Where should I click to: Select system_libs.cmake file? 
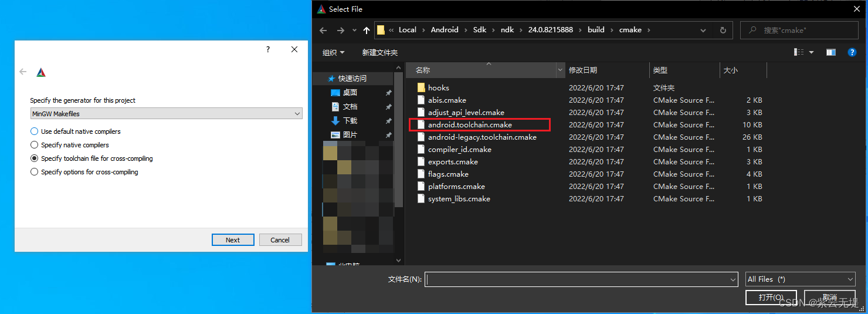pos(459,198)
